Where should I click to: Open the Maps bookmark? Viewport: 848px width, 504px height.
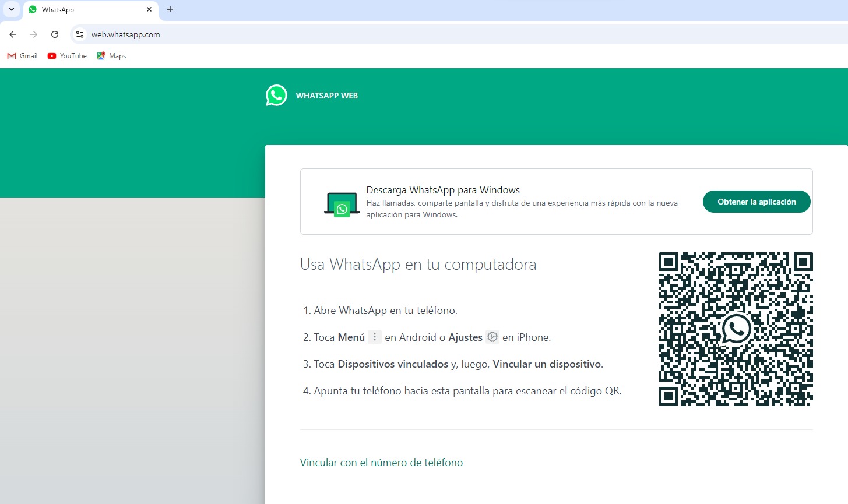click(x=111, y=55)
